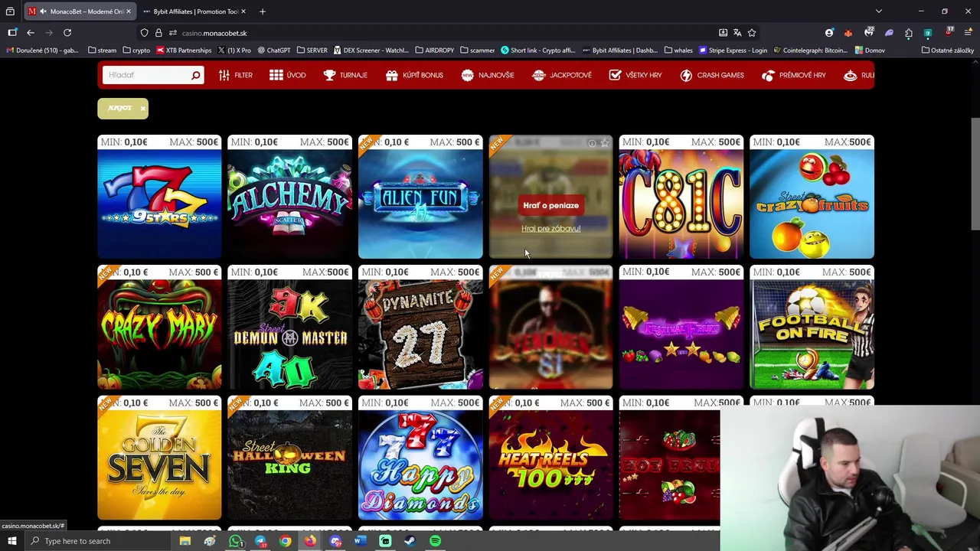Reload the current page
The width and height of the screenshot is (980, 551).
click(67, 33)
